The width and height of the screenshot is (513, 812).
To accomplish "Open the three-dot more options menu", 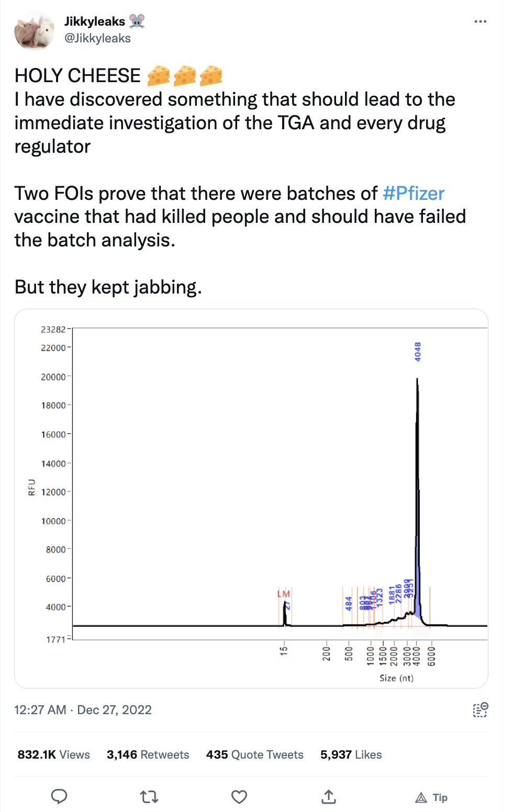I will [x=480, y=21].
